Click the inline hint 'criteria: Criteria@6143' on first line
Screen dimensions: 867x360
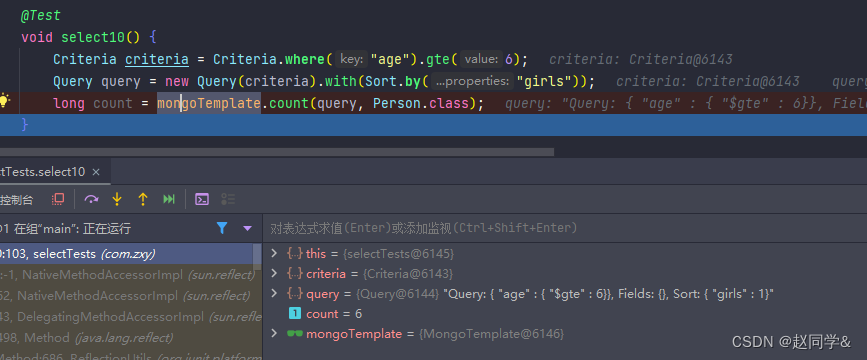pos(640,59)
